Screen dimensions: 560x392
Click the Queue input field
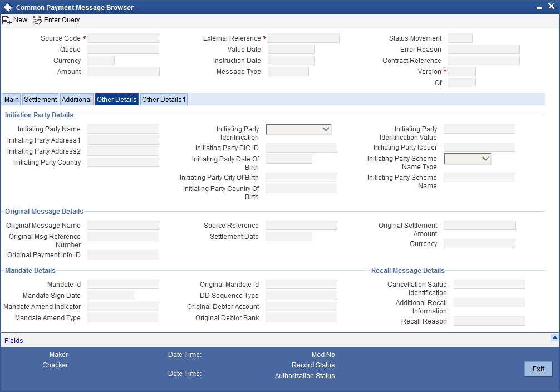tap(123, 50)
